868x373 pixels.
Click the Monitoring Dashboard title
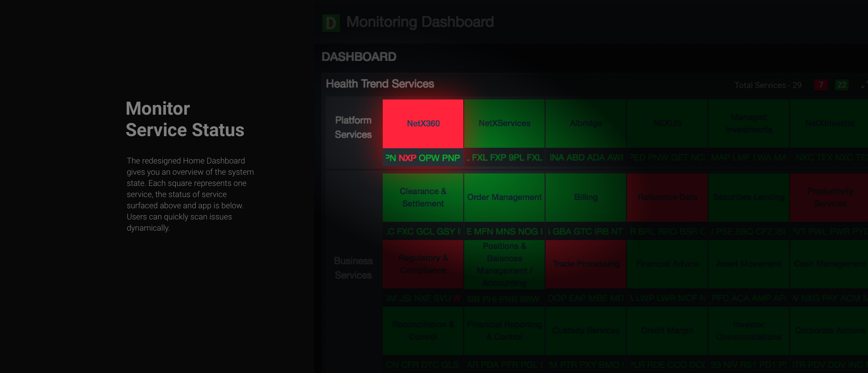420,22
